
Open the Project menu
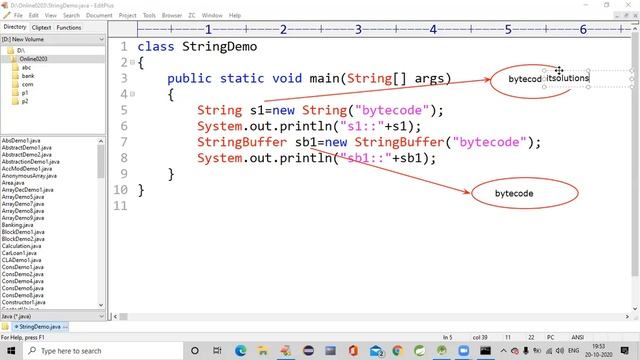[127, 16]
